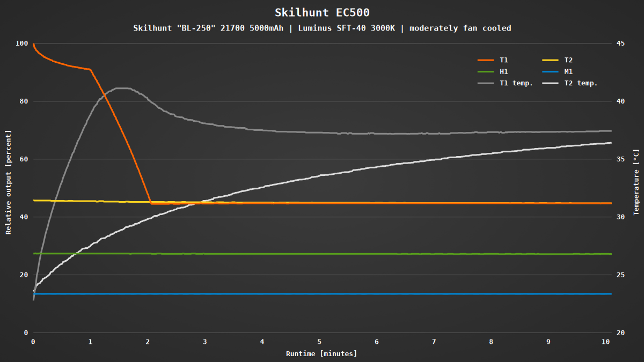Viewport: 644px width, 362px height.
Task: Click the "4" tick on runtime axis
Action: 262,342
